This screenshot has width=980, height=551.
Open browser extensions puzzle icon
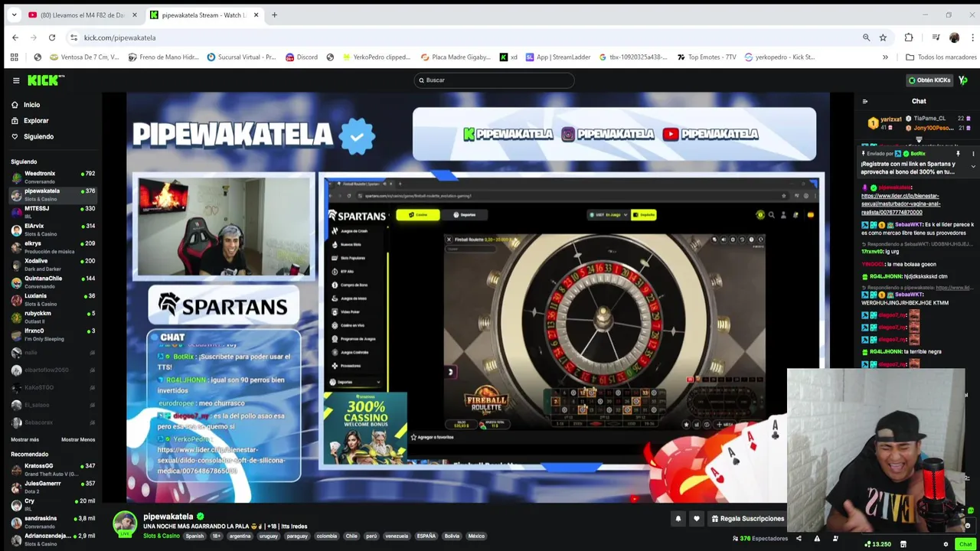click(909, 37)
